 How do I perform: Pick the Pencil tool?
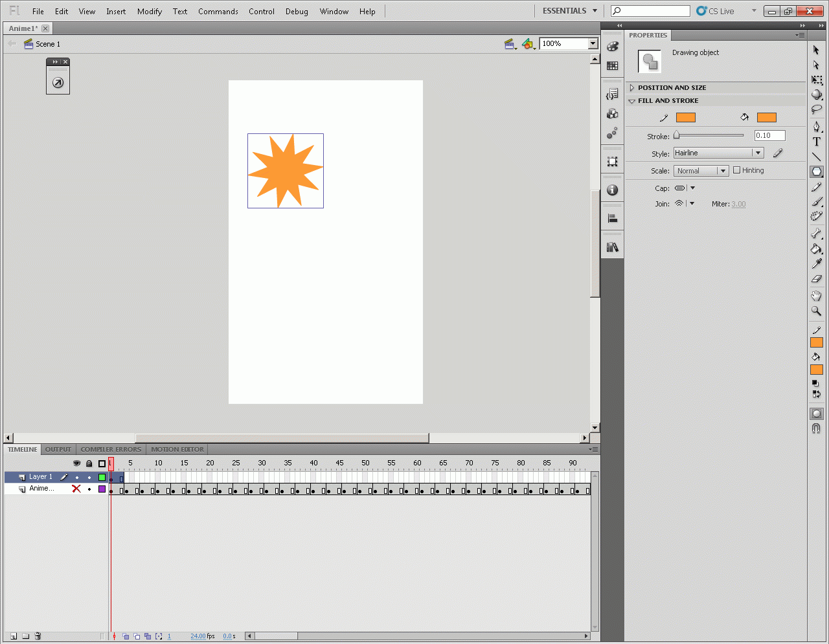[816, 187]
